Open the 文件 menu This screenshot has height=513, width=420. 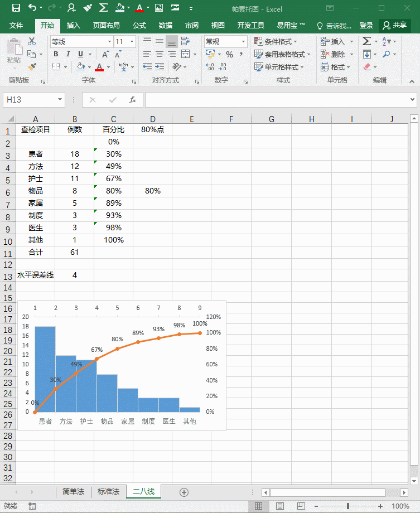coord(16,26)
